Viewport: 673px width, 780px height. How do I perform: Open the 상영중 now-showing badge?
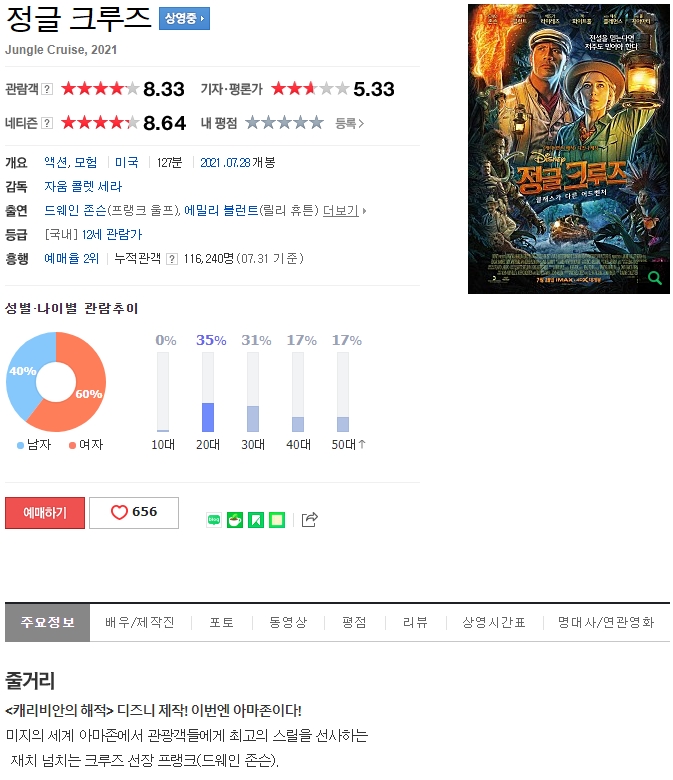click(184, 19)
